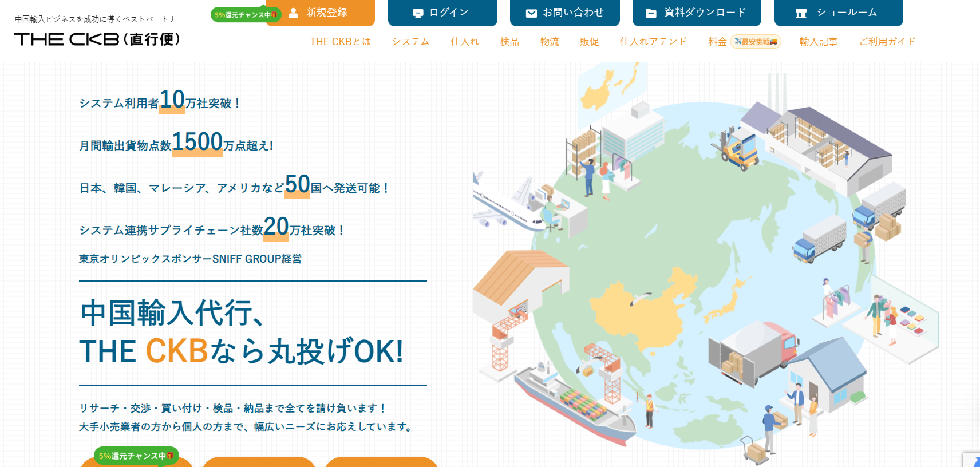Click the text 月間輸出貨物点数1500万点超え!
The height and width of the screenshot is (467, 980).
[x=176, y=143]
